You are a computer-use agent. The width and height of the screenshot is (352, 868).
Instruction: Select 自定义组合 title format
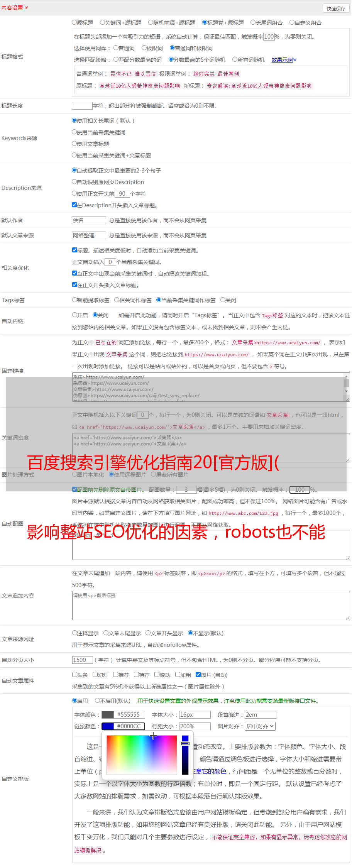click(x=292, y=22)
